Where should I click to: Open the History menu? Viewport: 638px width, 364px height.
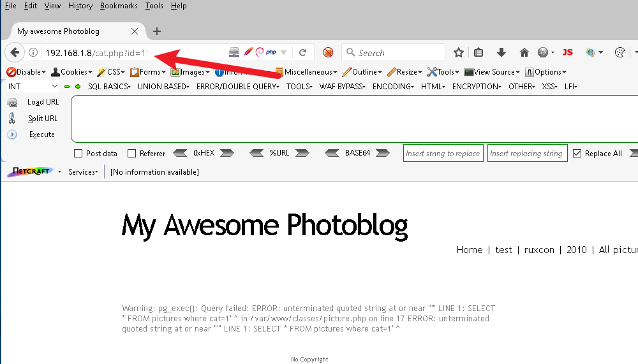pos(80,6)
